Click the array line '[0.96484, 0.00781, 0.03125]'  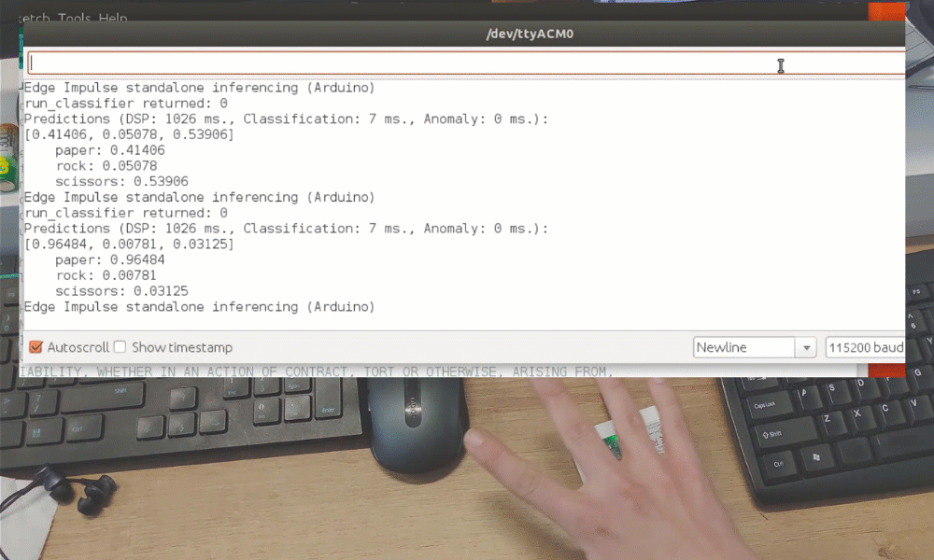pyautogui.click(x=129, y=244)
